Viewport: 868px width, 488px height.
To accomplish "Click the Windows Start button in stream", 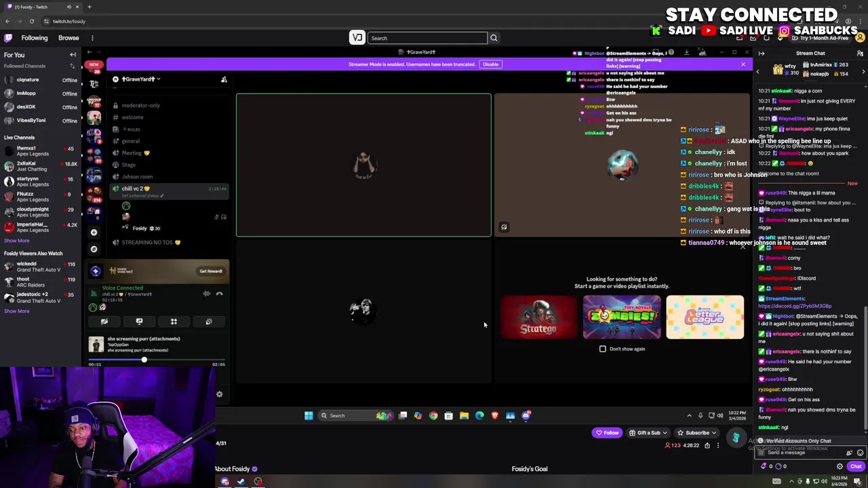I will (309, 415).
